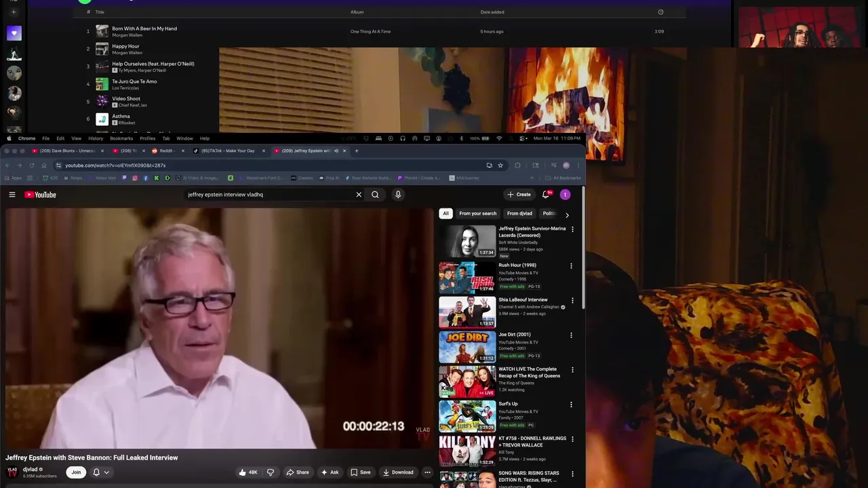Viewport: 868px width, 488px height.
Task: Dislike the video with thumbs down
Action: click(x=270, y=472)
